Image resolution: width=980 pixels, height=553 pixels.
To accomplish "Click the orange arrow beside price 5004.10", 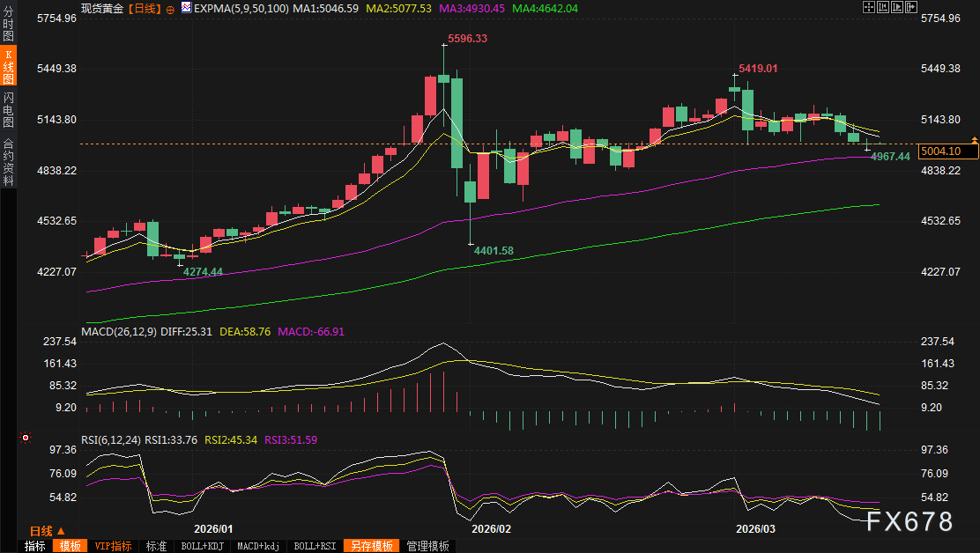I will (975, 140).
